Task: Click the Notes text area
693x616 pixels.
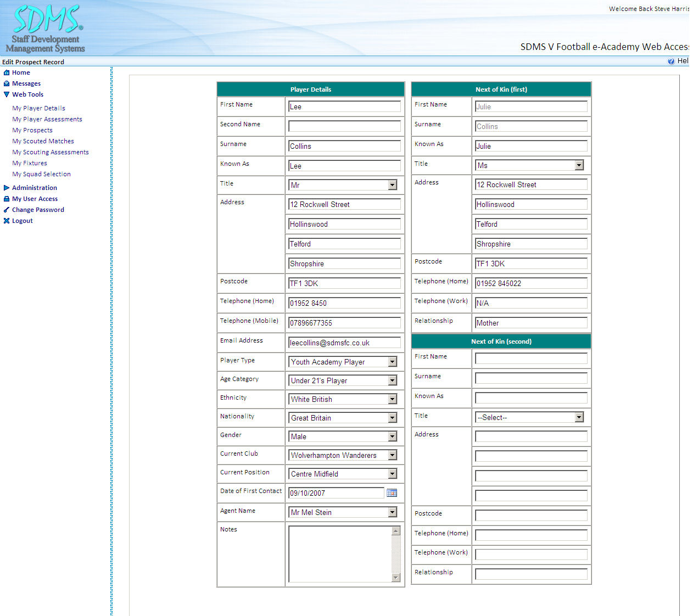Action: (x=340, y=554)
